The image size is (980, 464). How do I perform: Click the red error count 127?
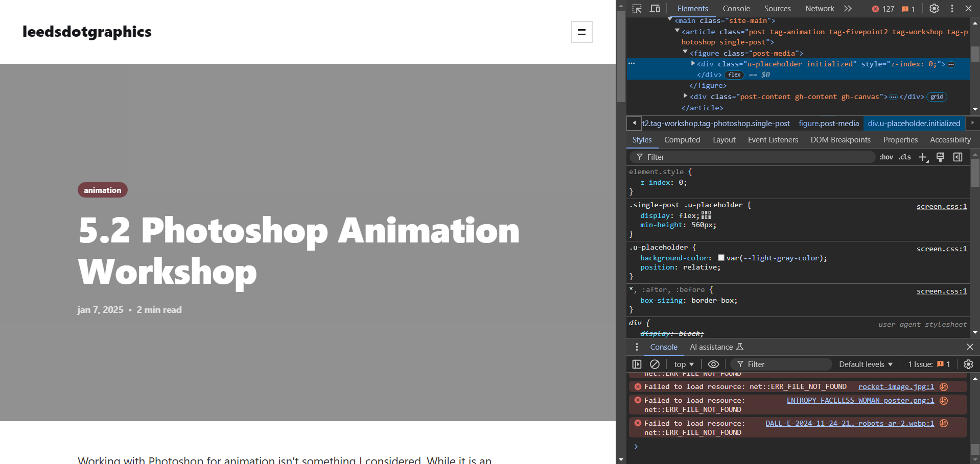[x=883, y=9]
